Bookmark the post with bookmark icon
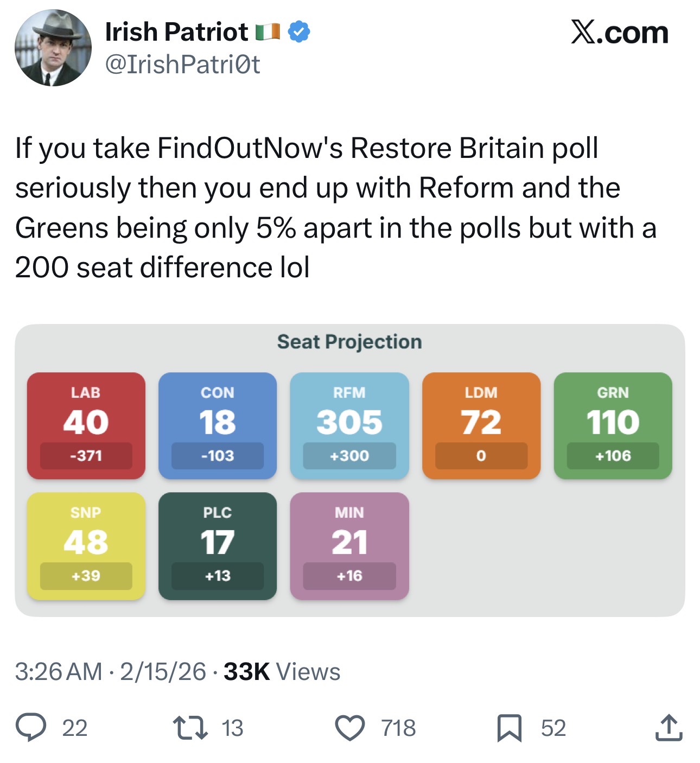700x763 pixels. click(510, 728)
